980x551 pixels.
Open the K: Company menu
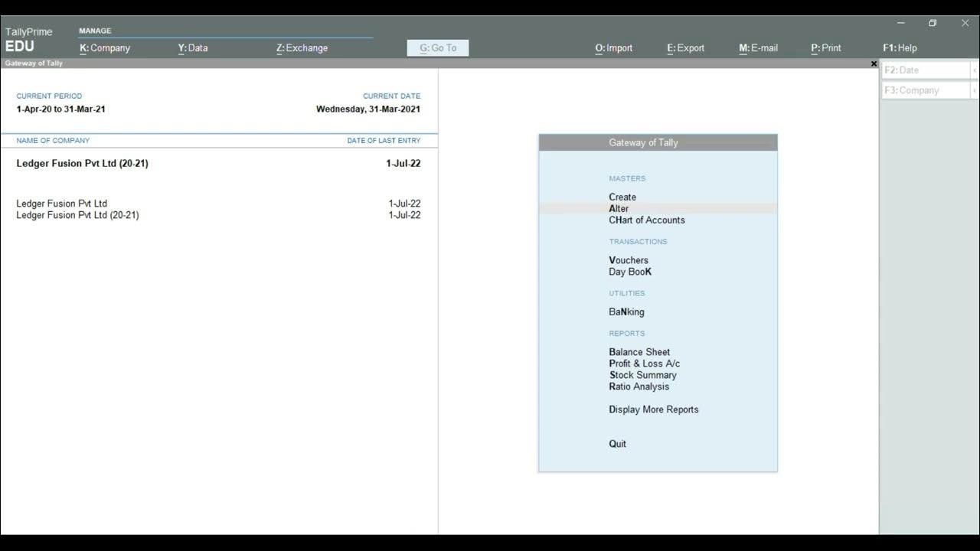point(105,47)
